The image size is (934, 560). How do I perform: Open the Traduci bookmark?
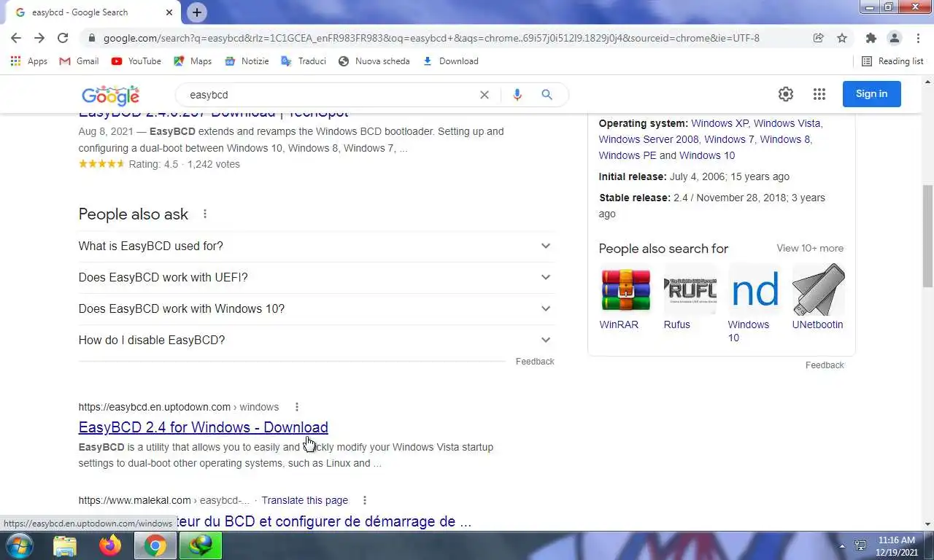coord(304,61)
